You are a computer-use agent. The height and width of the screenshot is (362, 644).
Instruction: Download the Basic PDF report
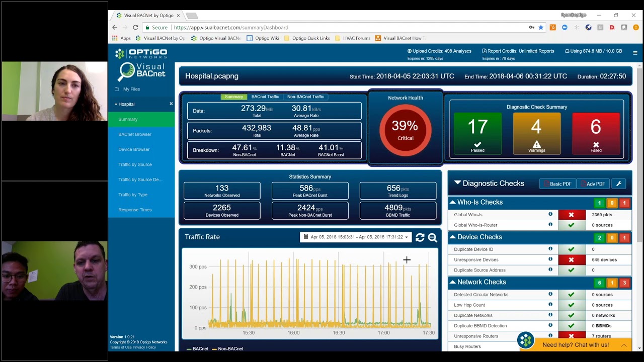[557, 184]
